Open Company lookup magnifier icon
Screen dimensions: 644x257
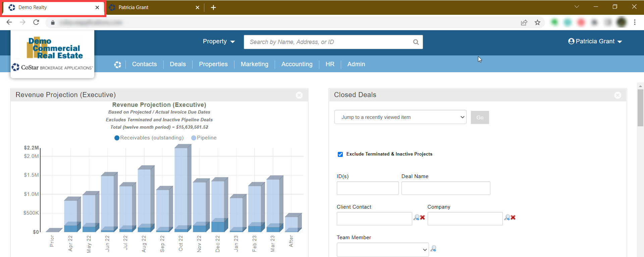507,218
